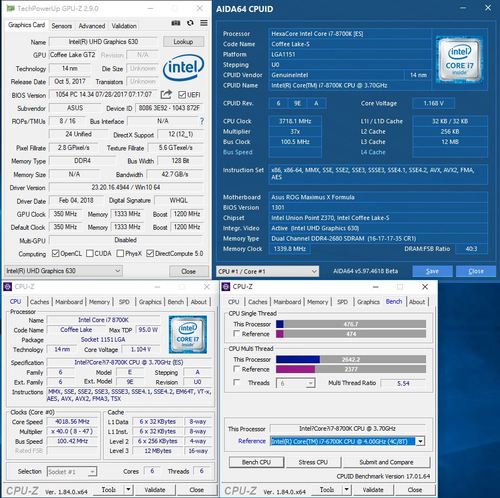Image resolution: width=500 pixels, height=498 pixels.
Task: Open the CPU #1 / Core #1 dropdown in AIDA64
Action: [x=267, y=271]
